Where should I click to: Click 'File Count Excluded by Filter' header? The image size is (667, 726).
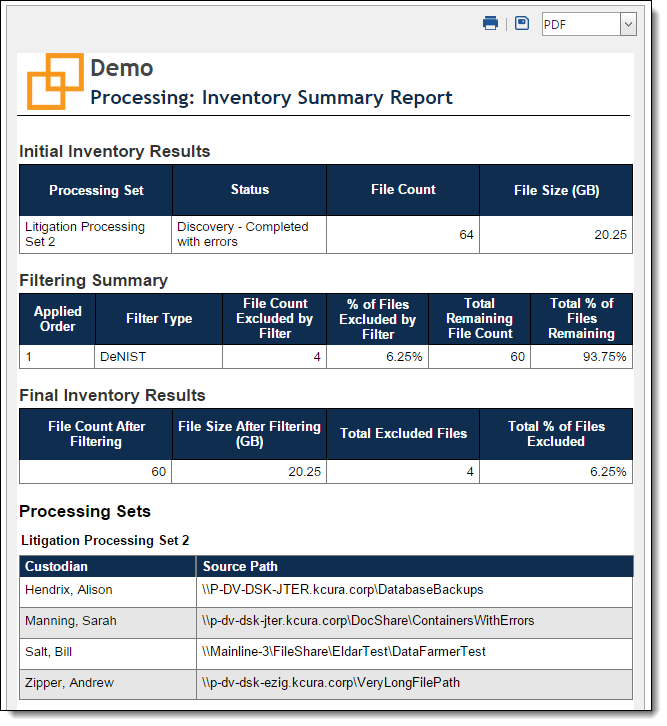[274, 319]
